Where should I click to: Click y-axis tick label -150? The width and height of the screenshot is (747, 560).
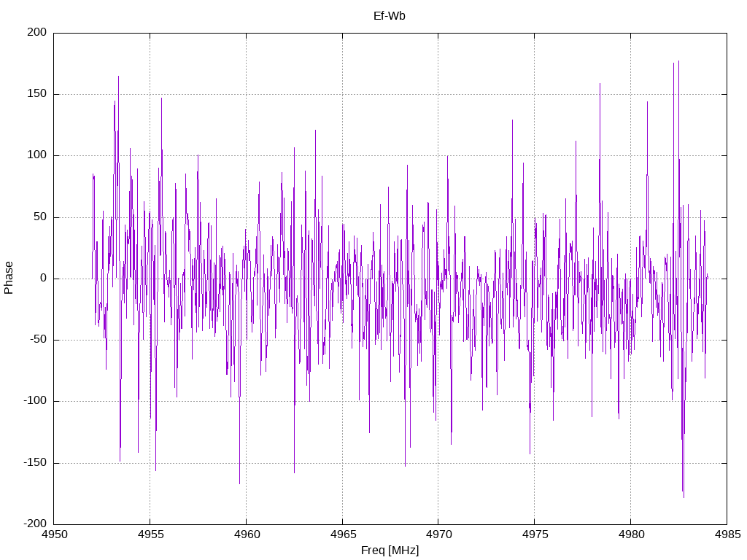pyautogui.click(x=35, y=462)
